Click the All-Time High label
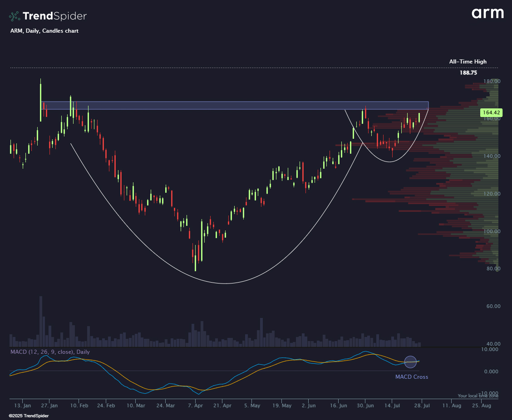The height and width of the screenshot is (420, 512). click(x=468, y=61)
